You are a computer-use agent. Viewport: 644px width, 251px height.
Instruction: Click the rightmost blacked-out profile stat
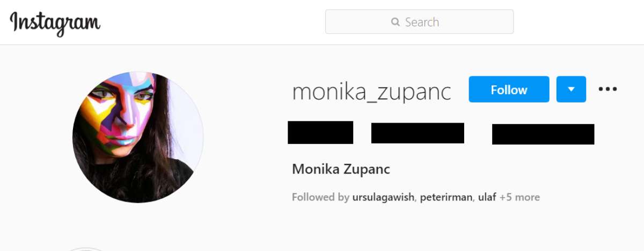pyautogui.click(x=543, y=134)
